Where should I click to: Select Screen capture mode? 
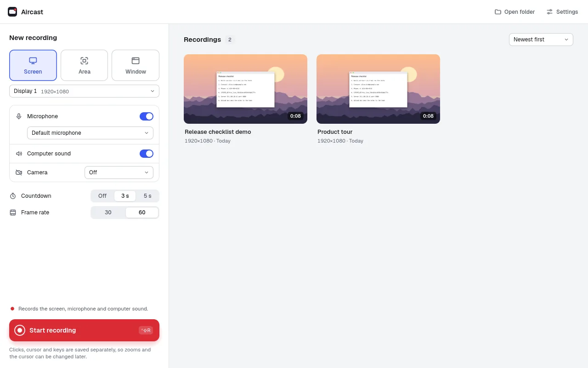click(x=33, y=65)
